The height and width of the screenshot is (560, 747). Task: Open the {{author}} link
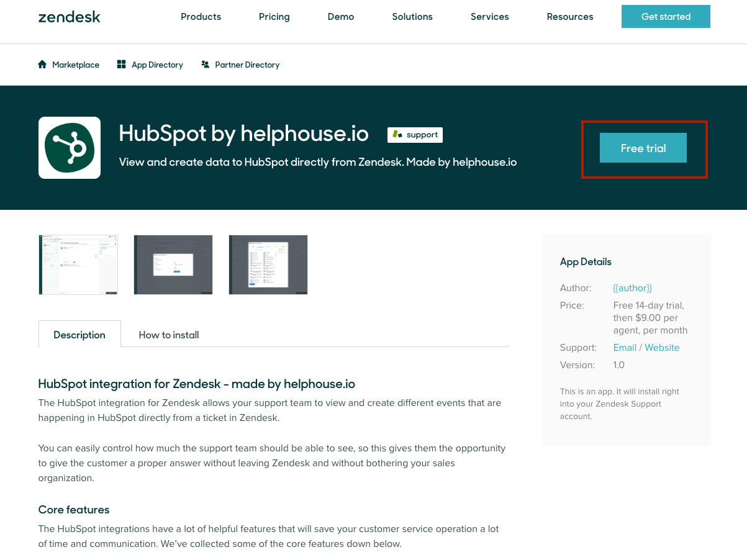[x=633, y=288]
